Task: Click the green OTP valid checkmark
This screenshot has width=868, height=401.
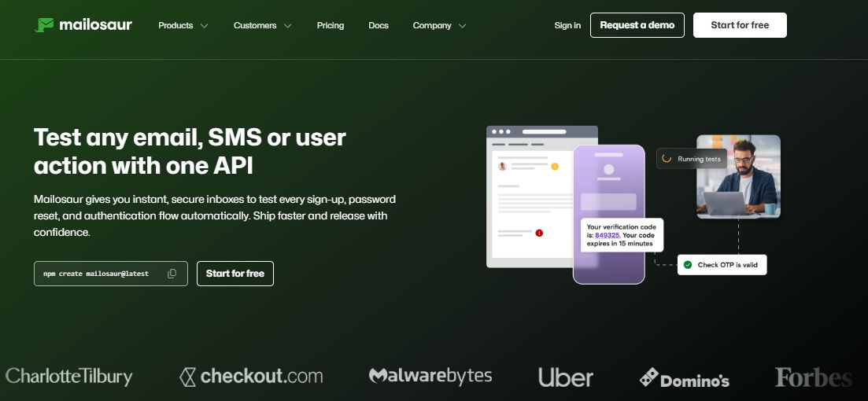Action: 688,265
